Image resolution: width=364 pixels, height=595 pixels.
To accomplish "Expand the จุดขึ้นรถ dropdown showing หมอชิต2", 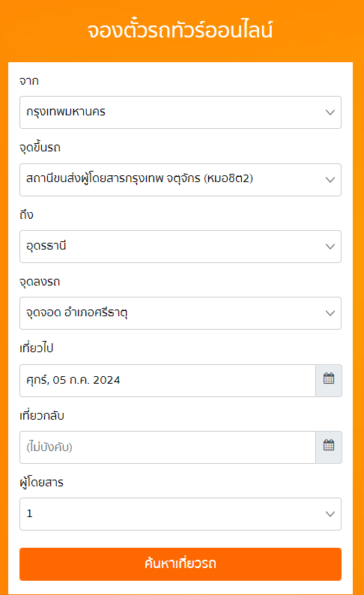I will pos(181,180).
